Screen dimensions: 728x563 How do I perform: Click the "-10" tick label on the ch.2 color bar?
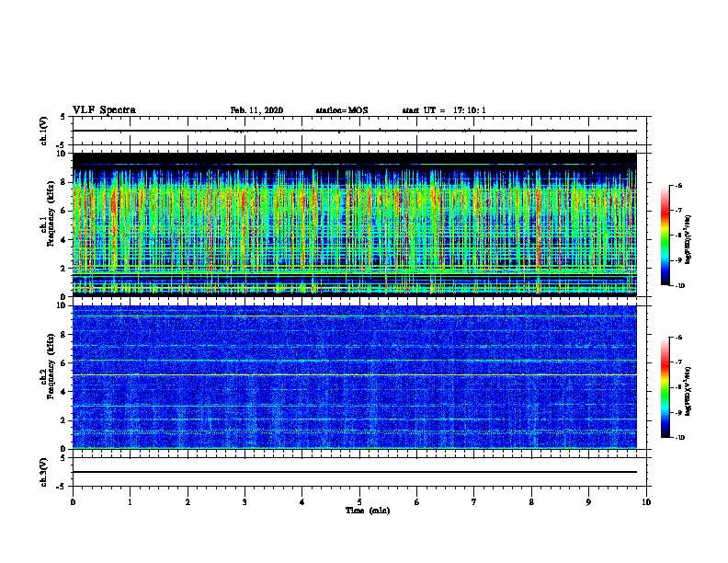(x=679, y=438)
